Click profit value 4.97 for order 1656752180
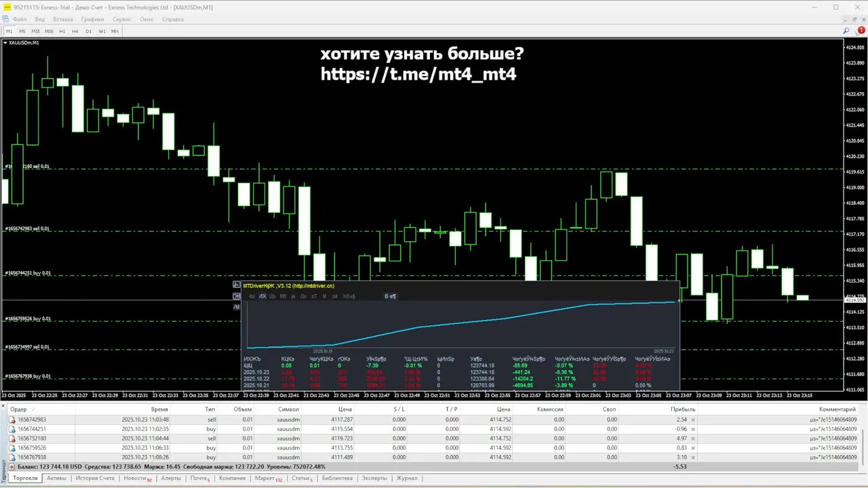 [x=682, y=439]
